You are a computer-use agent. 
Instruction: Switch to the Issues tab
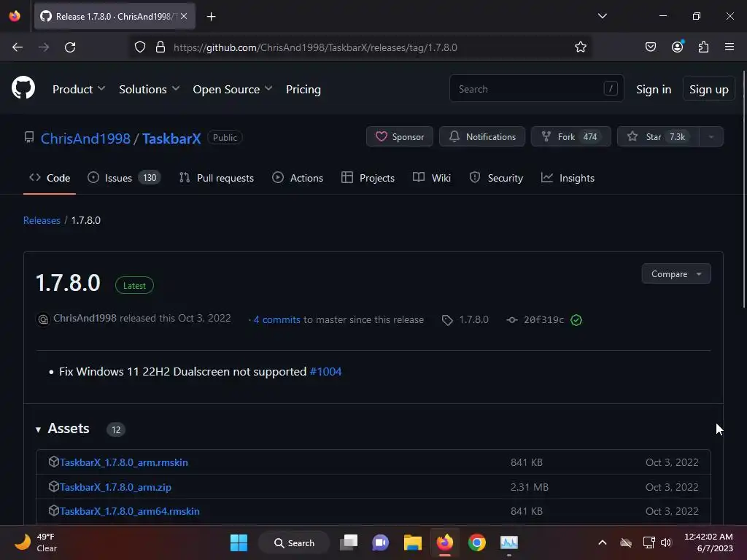(124, 178)
